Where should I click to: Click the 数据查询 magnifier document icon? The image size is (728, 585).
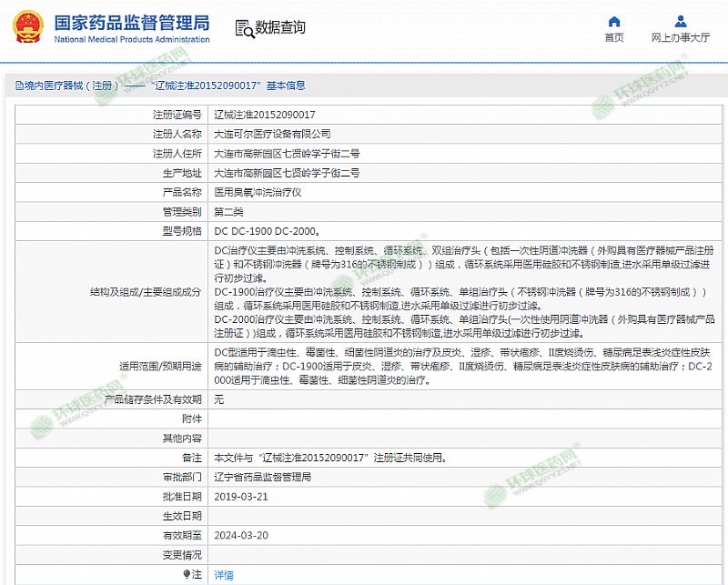[x=243, y=27]
